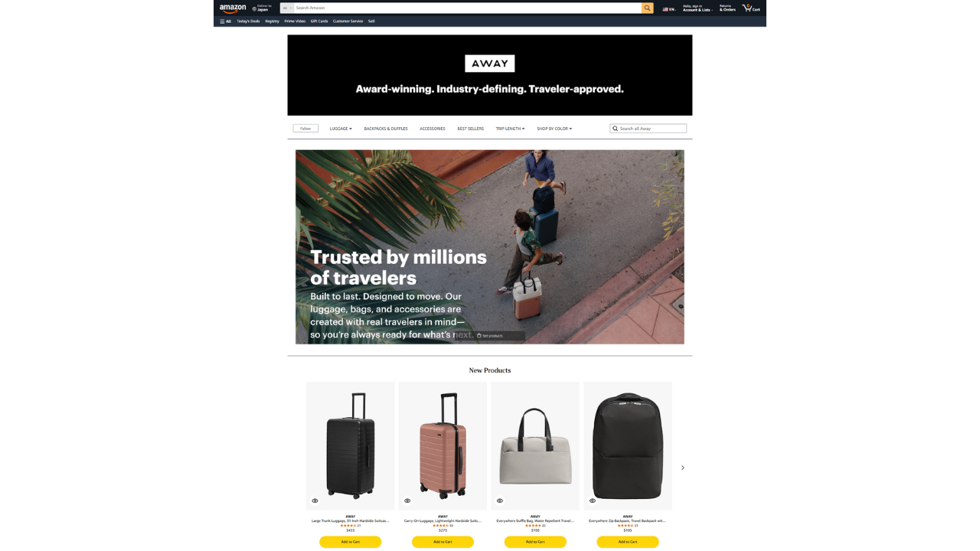Advance New Products carousel with right arrow
Screen dimensions: 980x551
pyautogui.click(x=683, y=468)
